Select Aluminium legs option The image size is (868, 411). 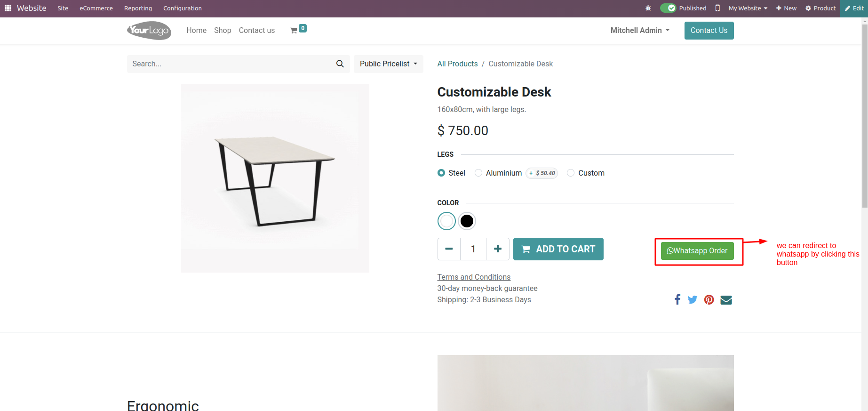(x=478, y=173)
